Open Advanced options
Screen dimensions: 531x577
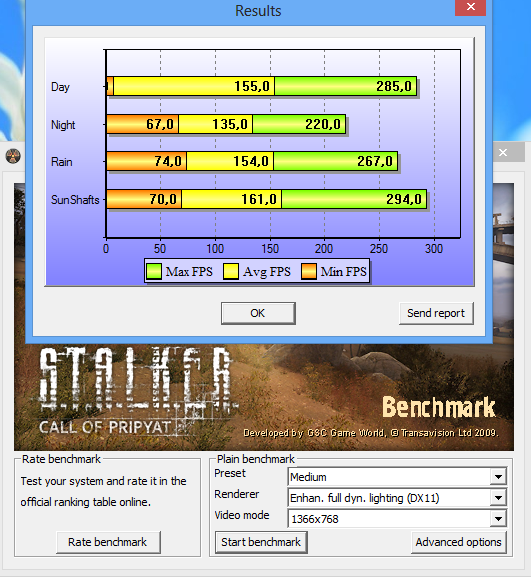click(459, 542)
